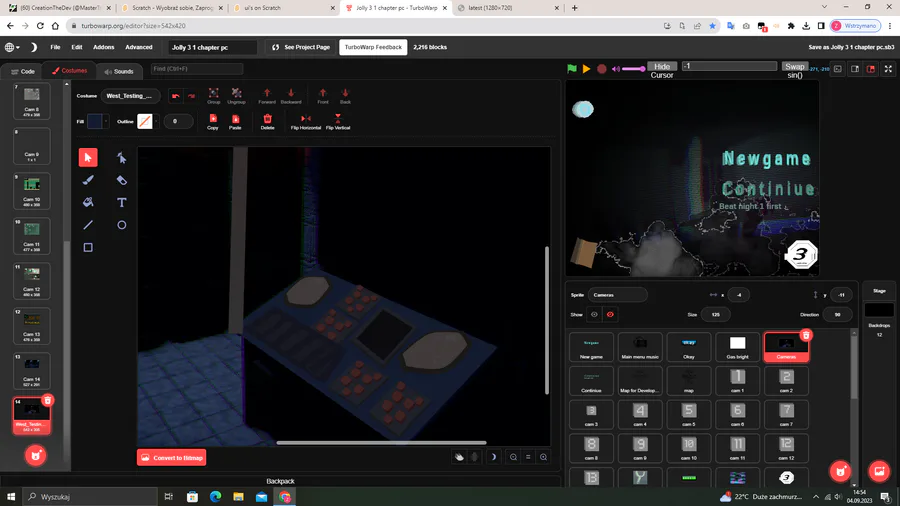Delete the Cameras sprite with trash badge

[x=806, y=335]
